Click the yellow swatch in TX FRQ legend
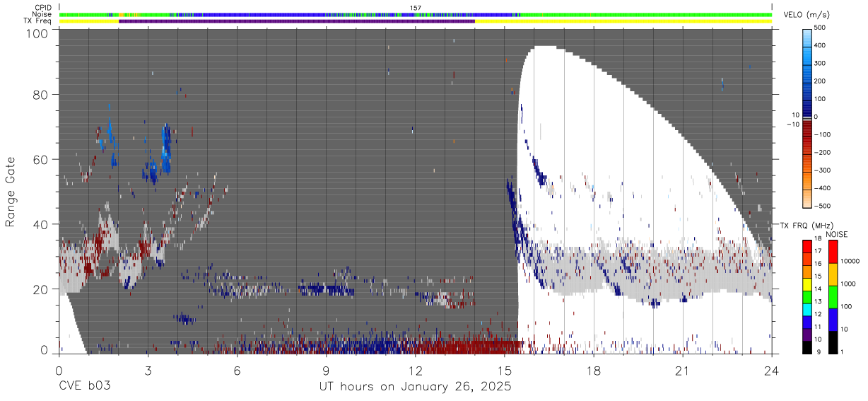This screenshot has height=401, width=868. coord(807,283)
